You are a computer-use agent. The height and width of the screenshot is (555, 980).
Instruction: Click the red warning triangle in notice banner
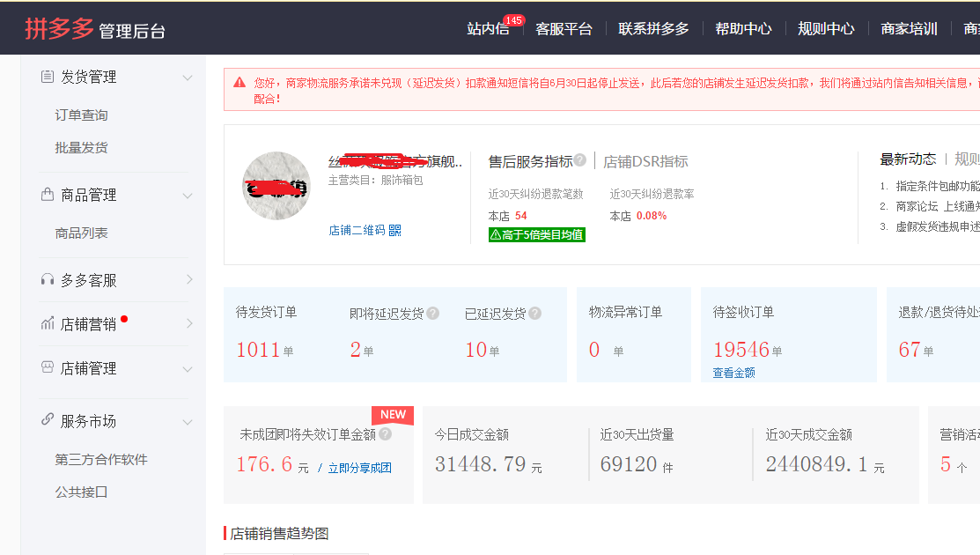pyautogui.click(x=239, y=83)
